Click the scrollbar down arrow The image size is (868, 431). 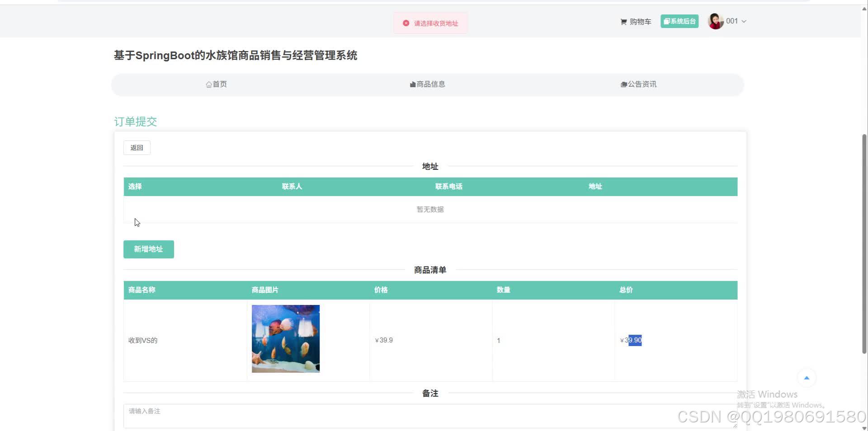[864, 427]
